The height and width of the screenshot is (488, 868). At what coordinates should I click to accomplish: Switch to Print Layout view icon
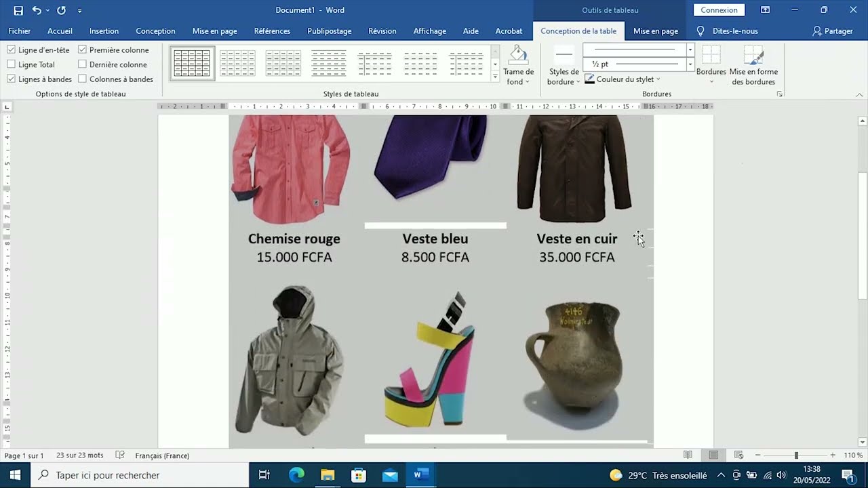click(713, 455)
